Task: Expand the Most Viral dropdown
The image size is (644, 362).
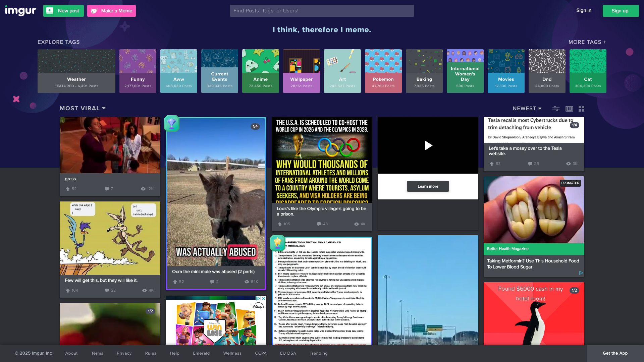Action: (83, 108)
